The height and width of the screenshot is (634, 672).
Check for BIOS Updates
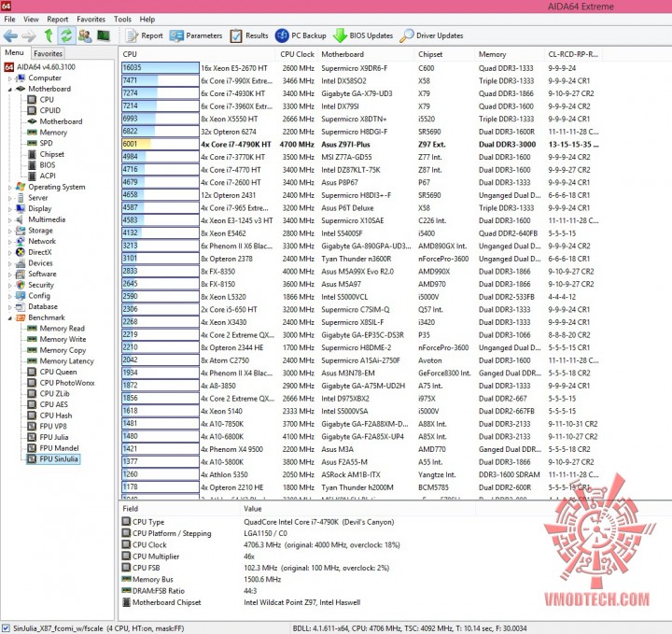pos(363,35)
